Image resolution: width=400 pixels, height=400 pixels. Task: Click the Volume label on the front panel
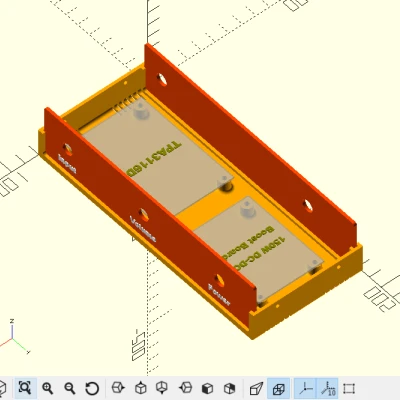point(143,229)
